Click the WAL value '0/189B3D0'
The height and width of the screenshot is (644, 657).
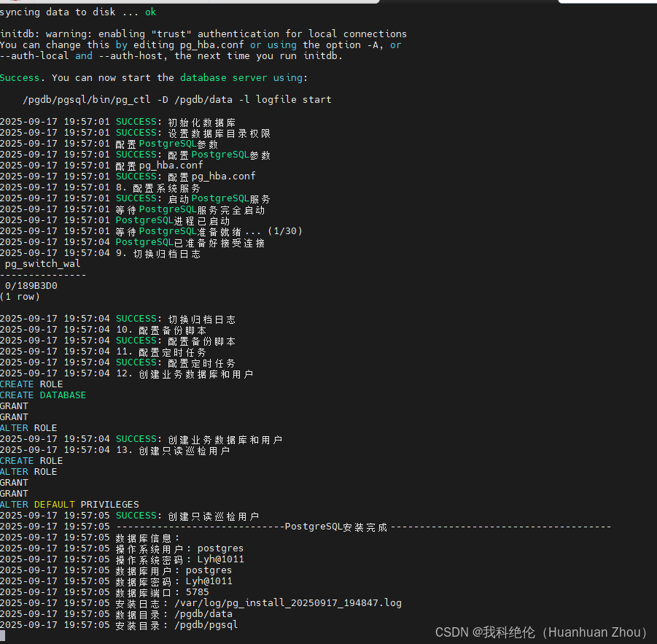click(x=31, y=286)
